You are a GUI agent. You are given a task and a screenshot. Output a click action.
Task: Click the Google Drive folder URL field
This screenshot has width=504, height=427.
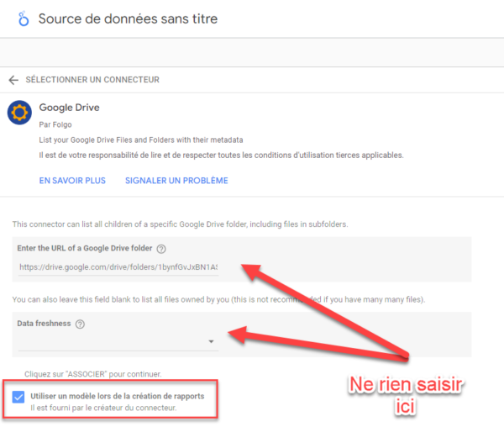pos(118,267)
